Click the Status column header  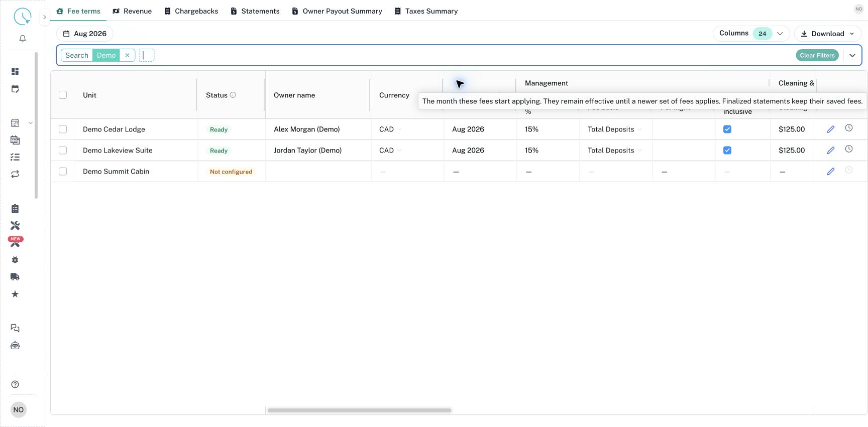(216, 95)
